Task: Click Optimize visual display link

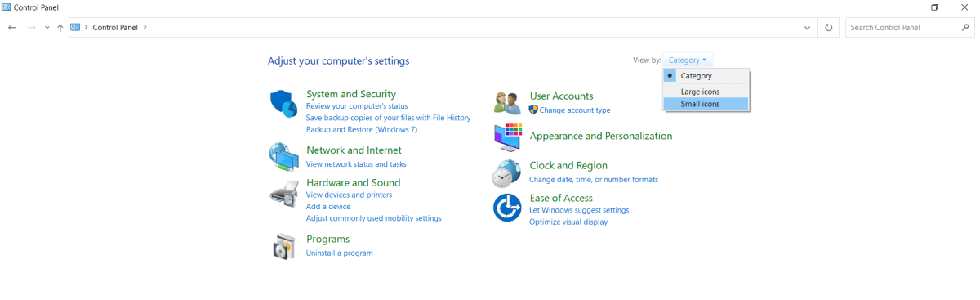Action: (568, 222)
